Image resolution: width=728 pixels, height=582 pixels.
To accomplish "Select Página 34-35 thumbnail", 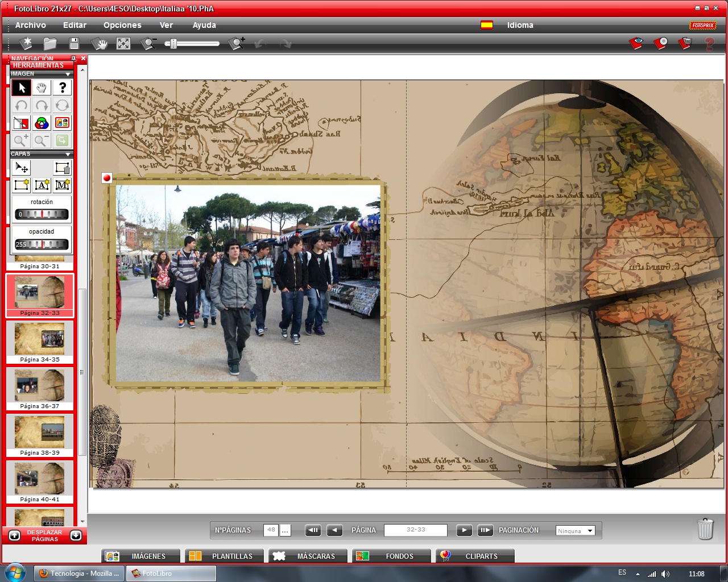I will point(40,342).
